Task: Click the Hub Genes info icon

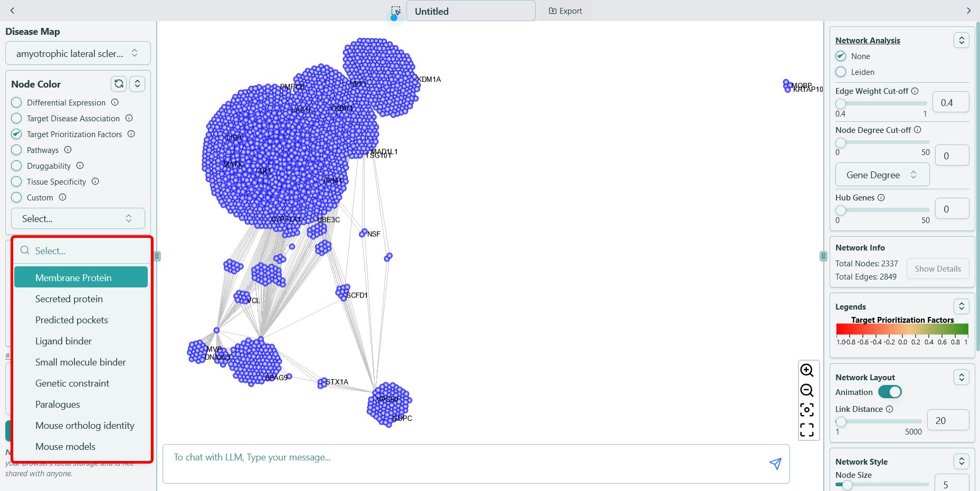Action: pyautogui.click(x=881, y=197)
